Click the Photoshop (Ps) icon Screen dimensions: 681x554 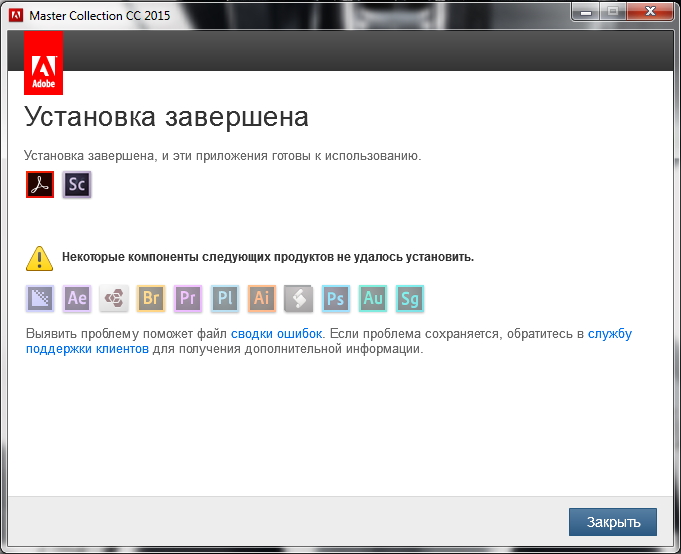[x=336, y=298]
